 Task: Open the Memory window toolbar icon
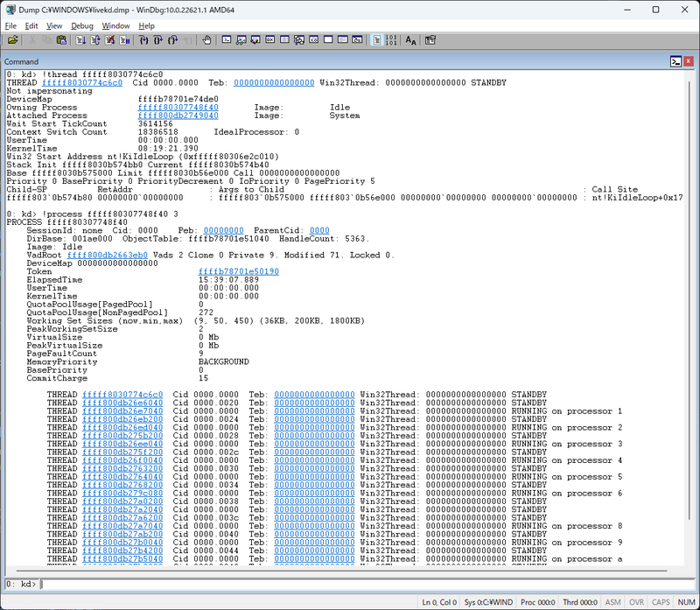pos(284,40)
